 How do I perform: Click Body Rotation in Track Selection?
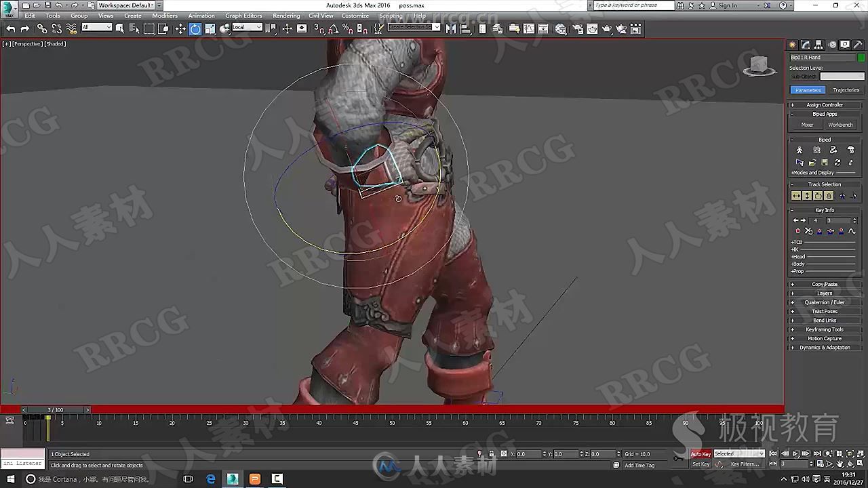point(818,196)
